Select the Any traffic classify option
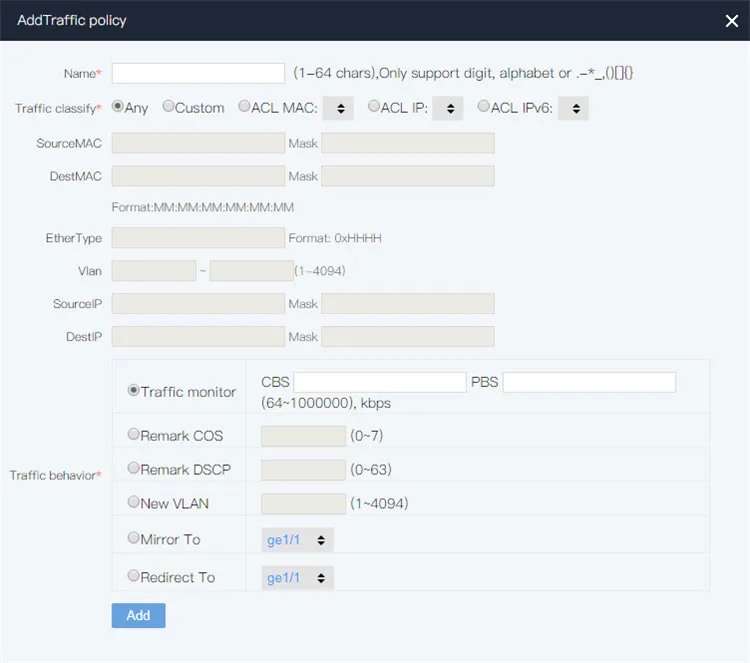The height and width of the screenshot is (663, 750). tap(118, 107)
